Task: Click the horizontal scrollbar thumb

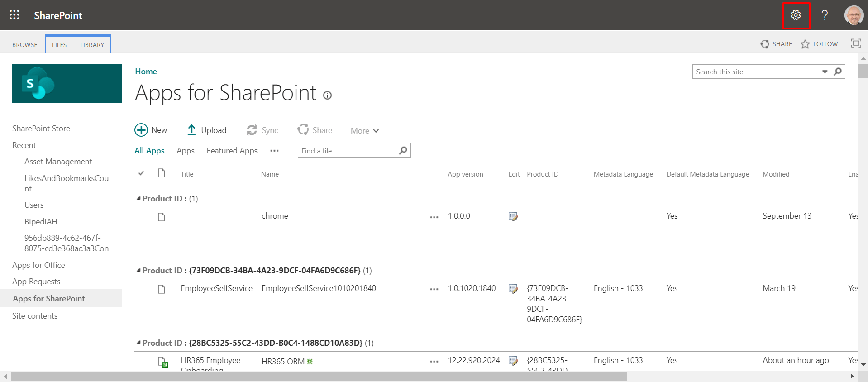Action: (319, 377)
